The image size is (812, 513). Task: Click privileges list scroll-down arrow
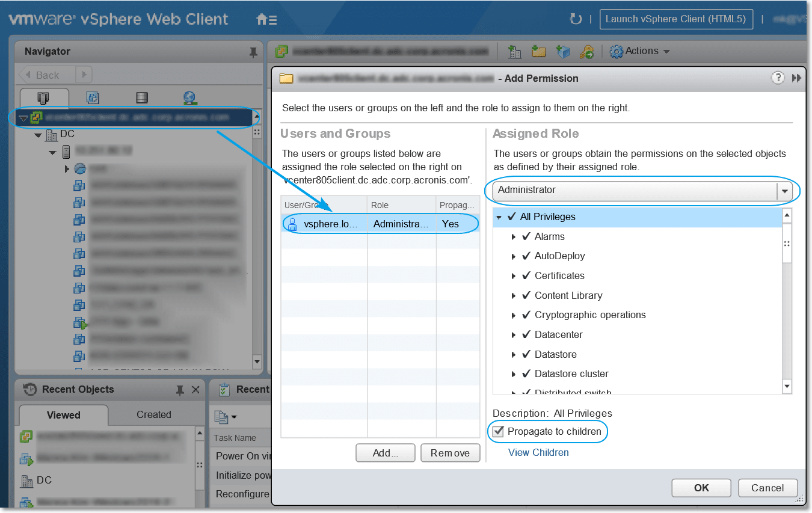click(x=787, y=386)
